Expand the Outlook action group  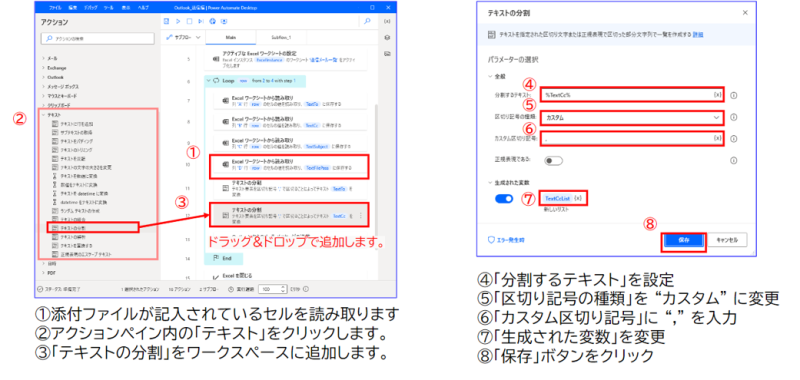coord(43,77)
